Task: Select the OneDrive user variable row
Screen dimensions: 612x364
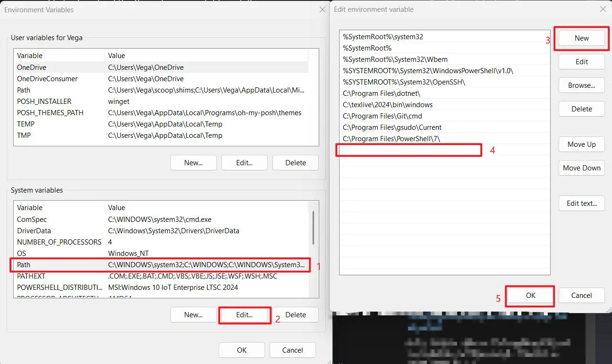Action: click(x=94, y=67)
